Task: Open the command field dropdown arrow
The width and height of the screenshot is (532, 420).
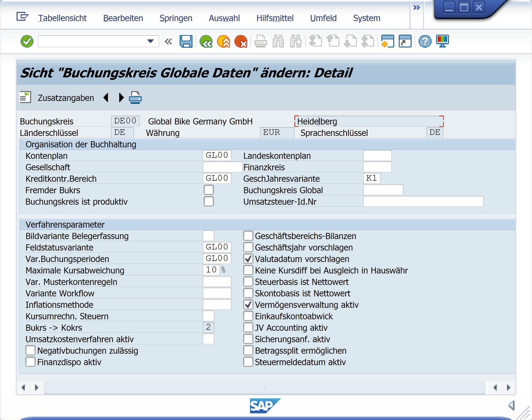Action: coord(151,41)
